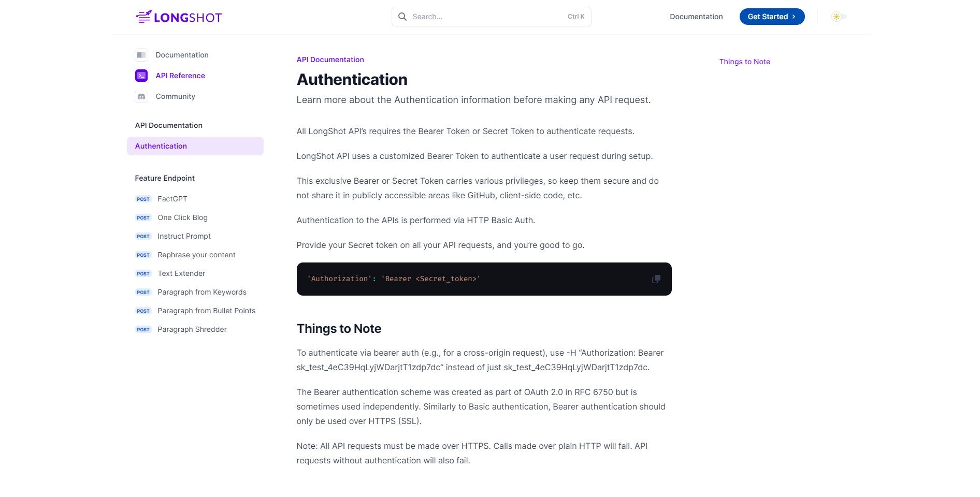Focus the Search input field
This screenshot has height=497, width=980.
[487, 17]
